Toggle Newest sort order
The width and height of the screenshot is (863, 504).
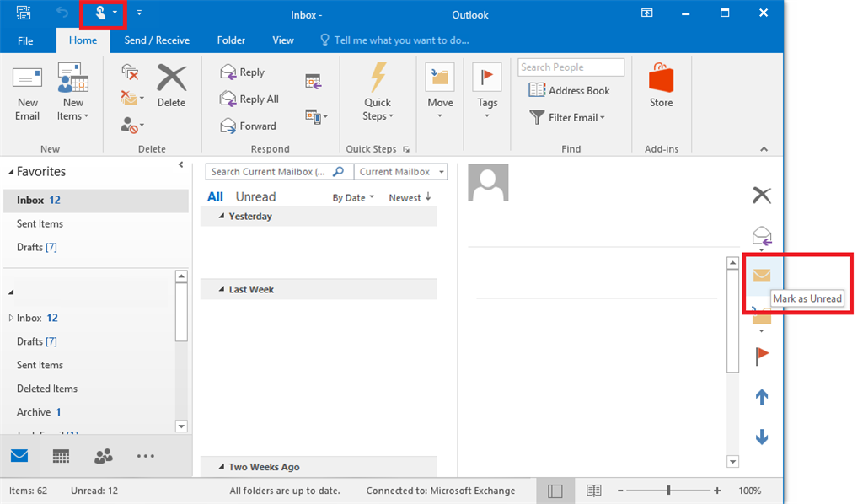410,197
